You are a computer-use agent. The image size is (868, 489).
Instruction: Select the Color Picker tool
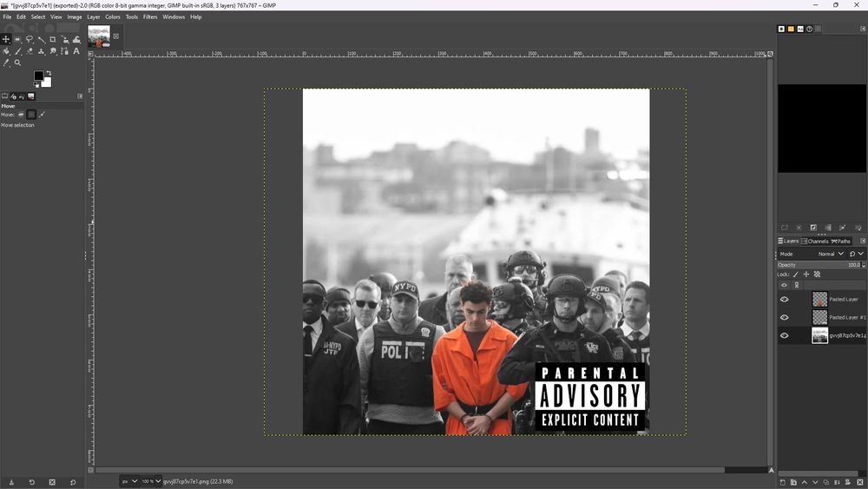click(6, 63)
